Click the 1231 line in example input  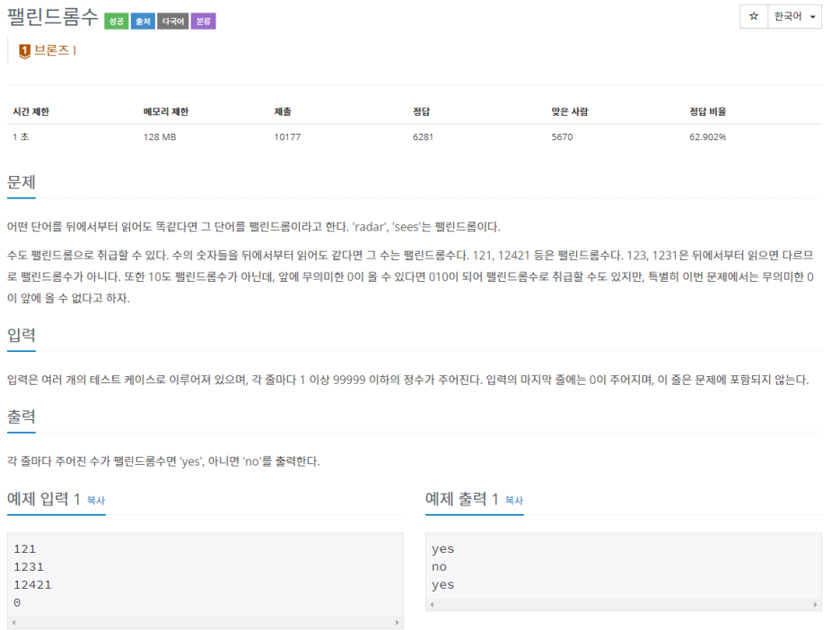tap(29, 567)
